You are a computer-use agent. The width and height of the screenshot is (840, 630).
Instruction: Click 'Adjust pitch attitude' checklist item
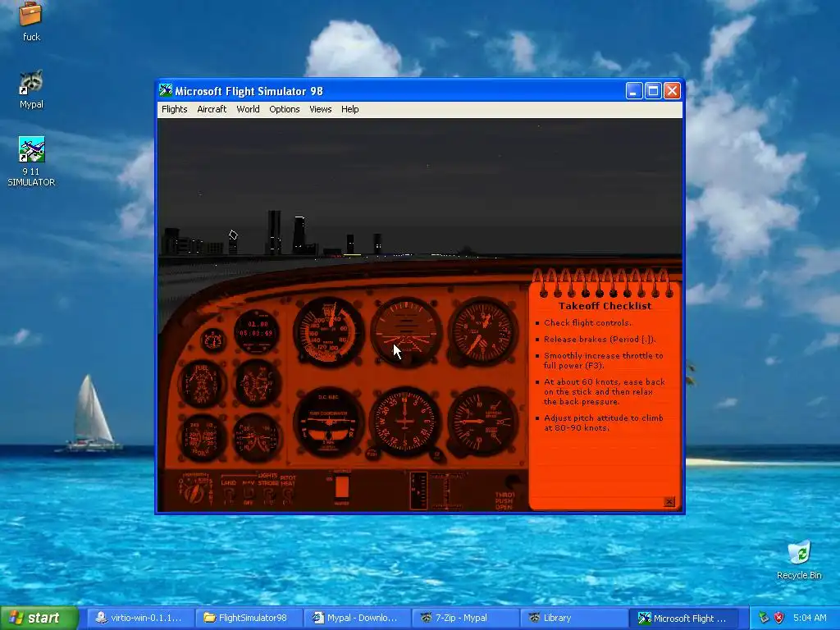pyautogui.click(x=604, y=422)
